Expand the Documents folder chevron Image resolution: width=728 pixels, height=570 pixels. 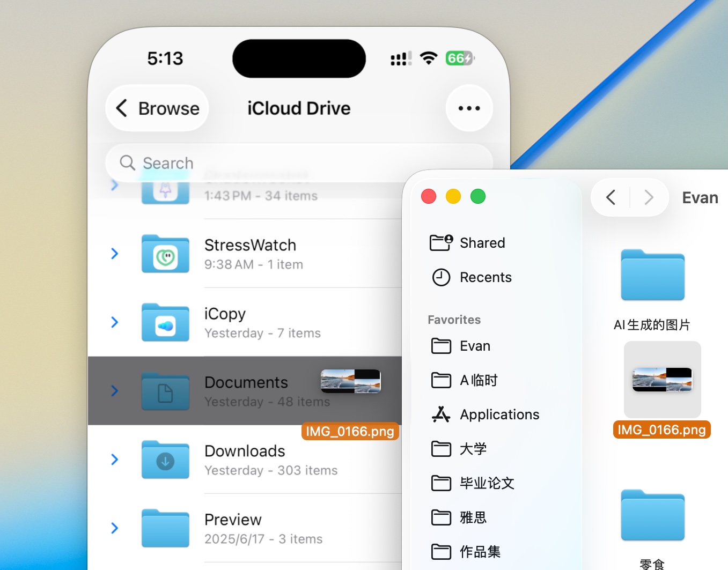tap(114, 391)
